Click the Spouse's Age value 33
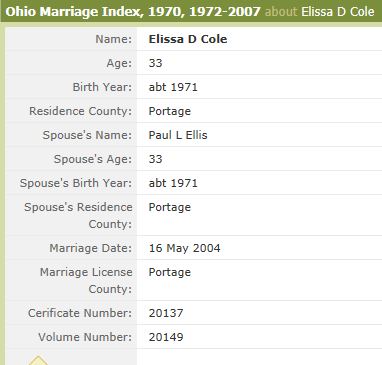 pyautogui.click(x=155, y=159)
